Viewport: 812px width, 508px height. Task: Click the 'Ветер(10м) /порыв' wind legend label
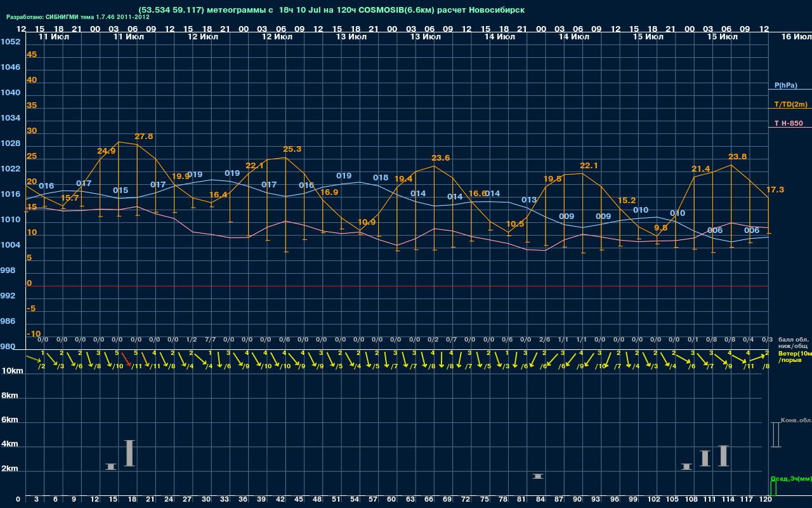(x=794, y=356)
